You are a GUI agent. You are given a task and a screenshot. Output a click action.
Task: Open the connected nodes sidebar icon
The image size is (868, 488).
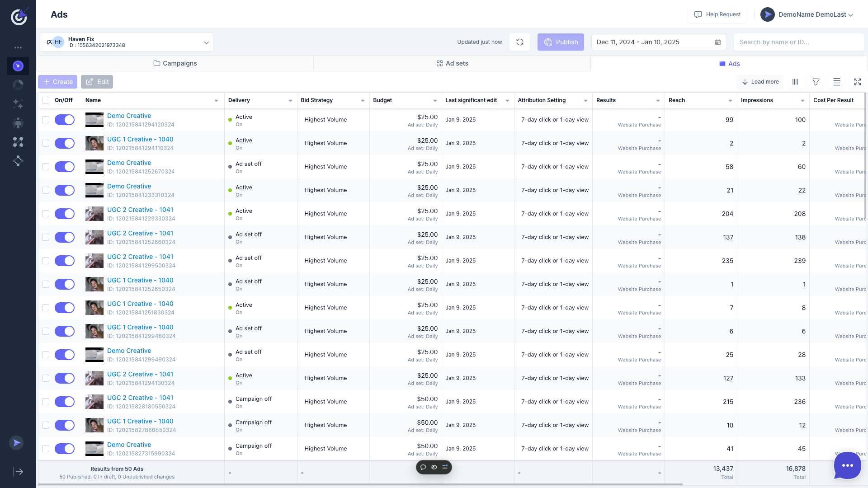[18, 142]
